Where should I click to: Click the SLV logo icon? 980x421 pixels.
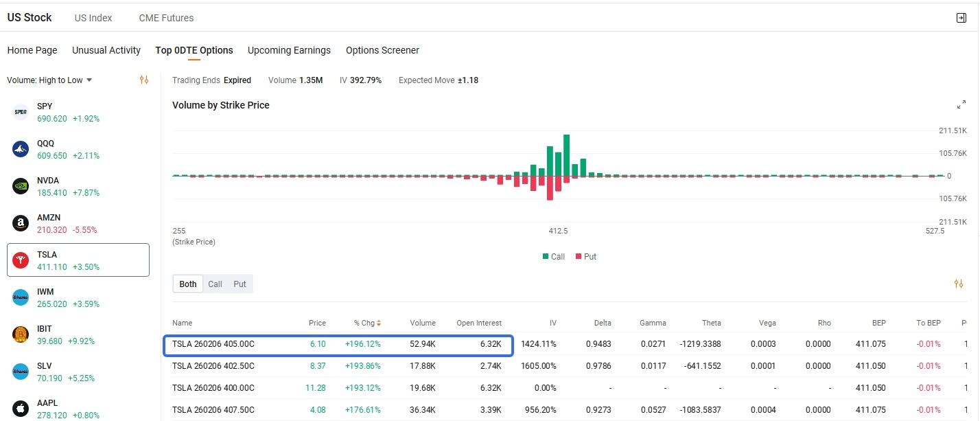pyautogui.click(x=21, y=372)
